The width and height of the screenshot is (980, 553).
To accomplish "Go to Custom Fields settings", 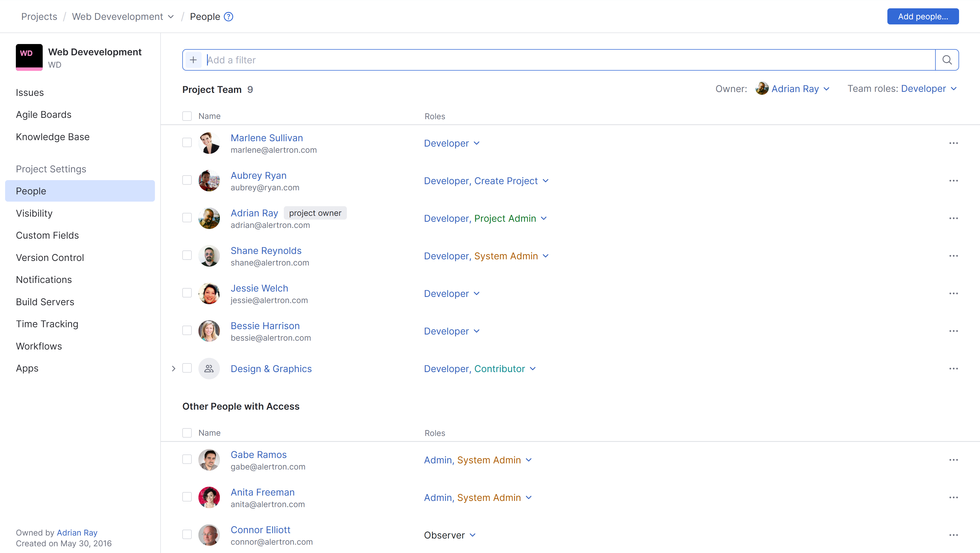I will (47, 235).
